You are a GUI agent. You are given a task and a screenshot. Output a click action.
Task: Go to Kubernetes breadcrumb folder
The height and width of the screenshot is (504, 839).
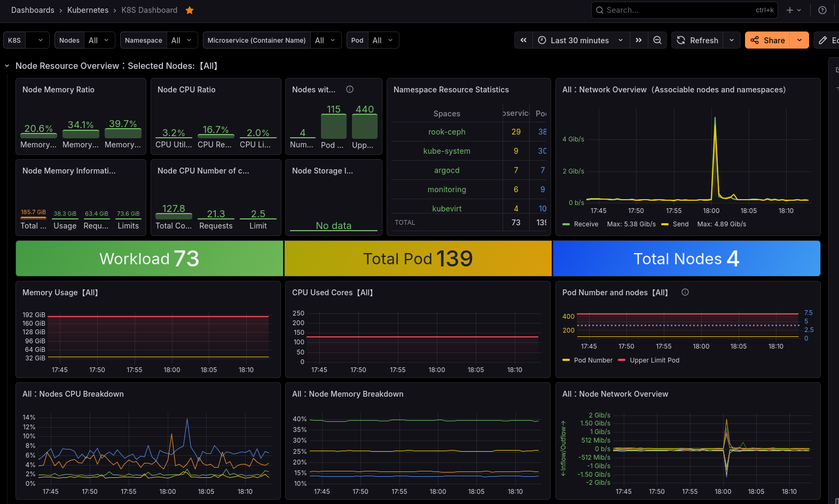click(88, 10)
